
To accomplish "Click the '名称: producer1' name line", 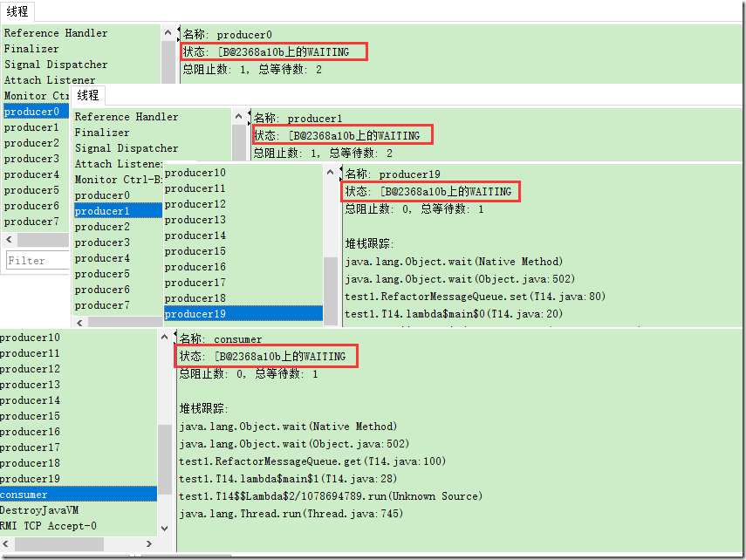I will (298, 118).
